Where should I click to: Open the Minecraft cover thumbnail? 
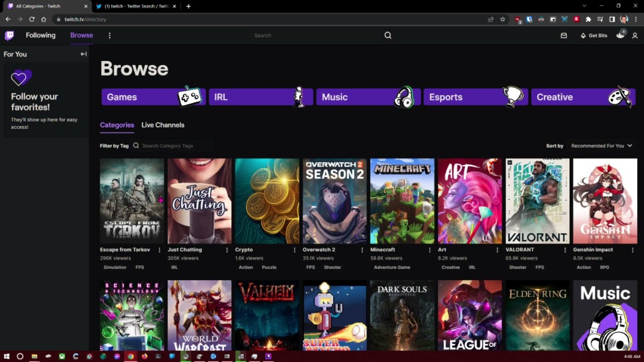coord(403,201)
